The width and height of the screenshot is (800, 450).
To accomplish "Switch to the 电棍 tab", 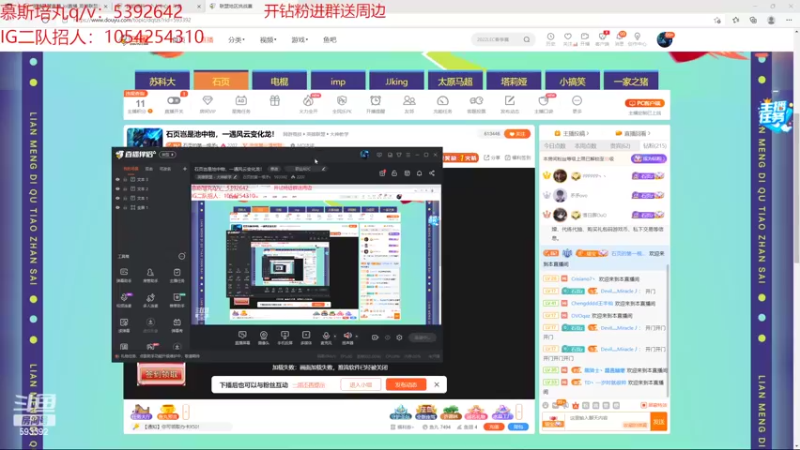I will click(x=279, y=81).
